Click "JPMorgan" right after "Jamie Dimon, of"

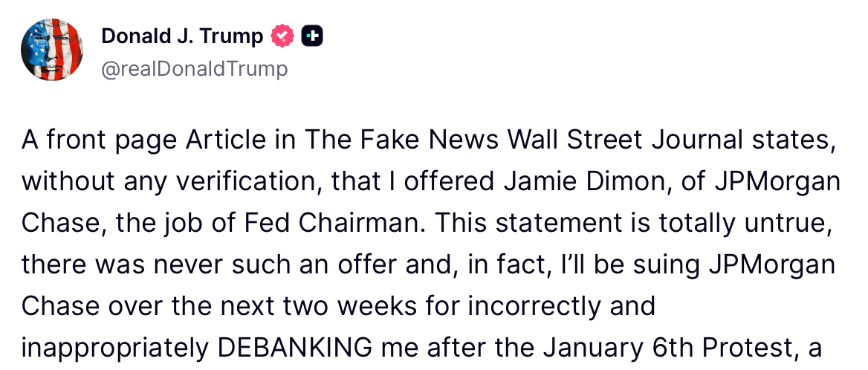[776, 182]
